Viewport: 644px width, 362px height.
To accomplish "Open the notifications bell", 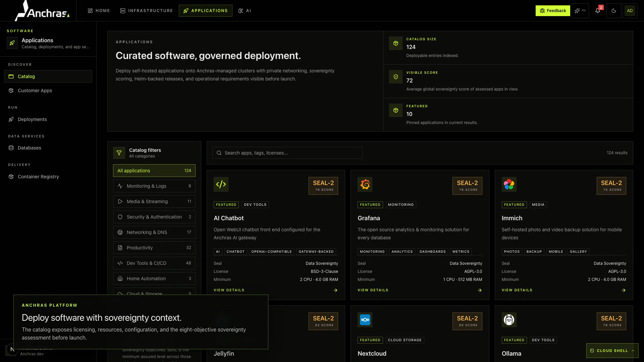I will 597,11.
